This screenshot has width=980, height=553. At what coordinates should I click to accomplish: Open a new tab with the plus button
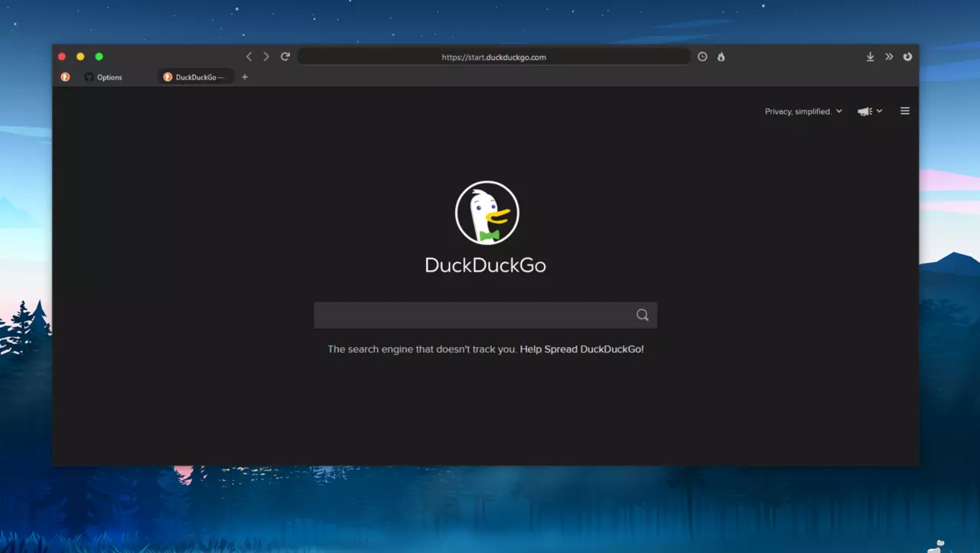(244, 76)
